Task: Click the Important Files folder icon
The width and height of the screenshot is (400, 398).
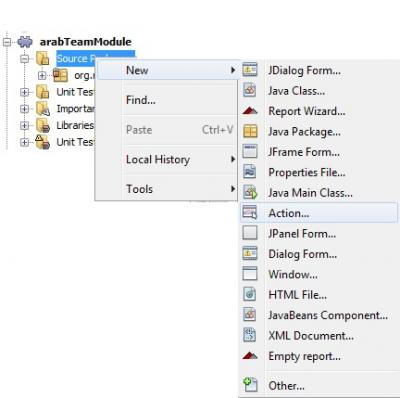Action: [x=43, y=109]
